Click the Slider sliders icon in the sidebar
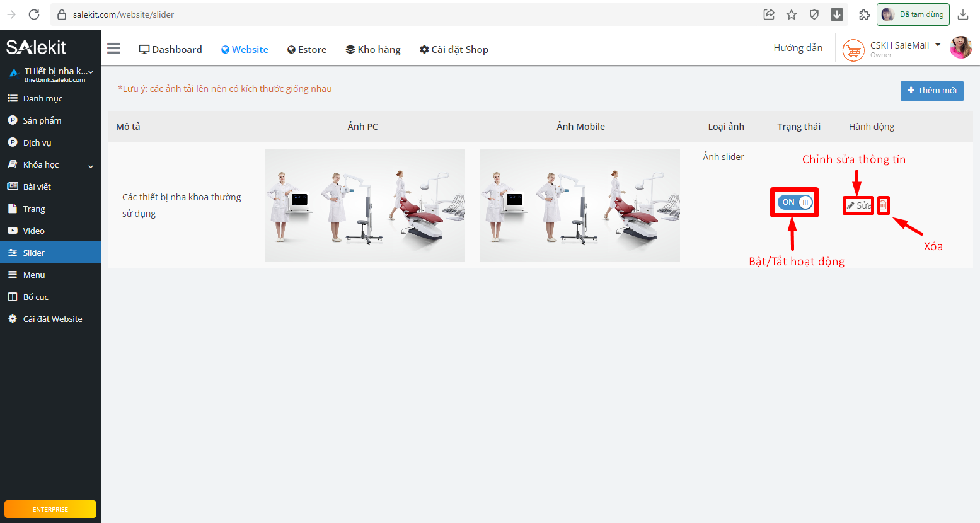The image size is (980, 523). (x=12, y=253)
